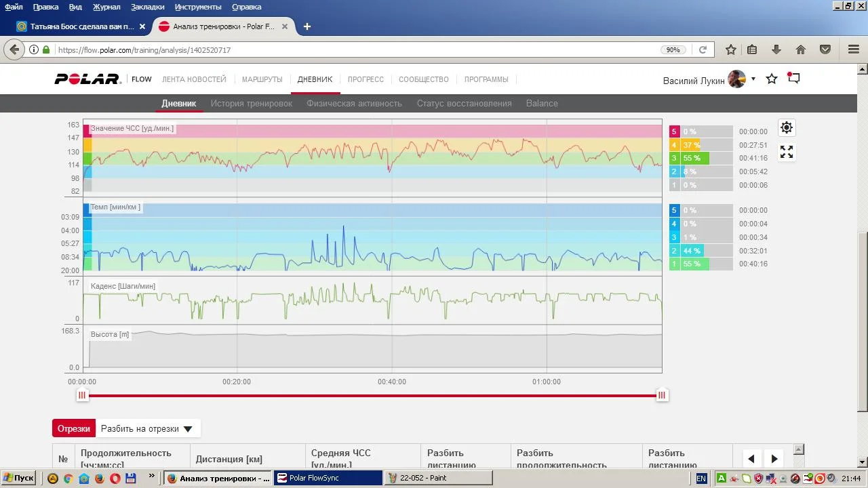The height and width of the screenshot is (488, 868).
Task: Click the 90% zoom level indicator
Action: [x=673, y=49]
